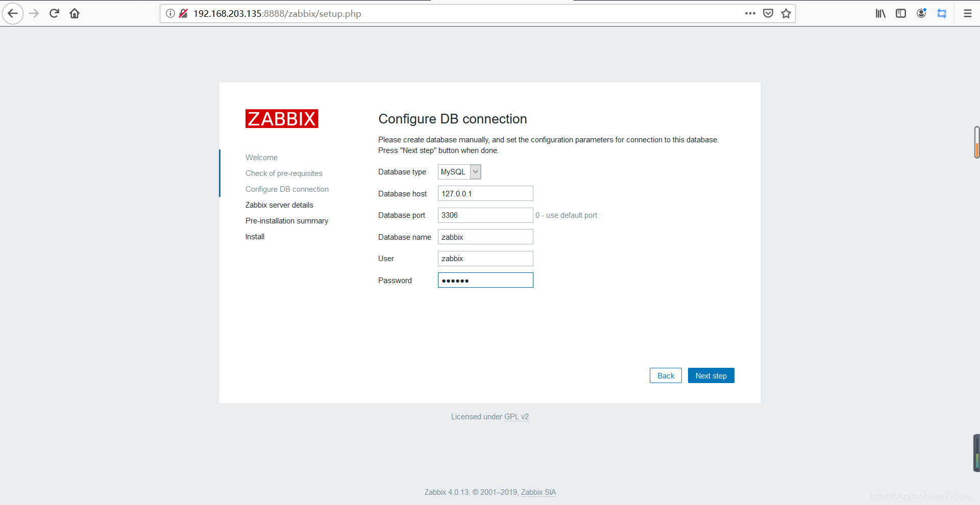This screenshot has width=980, height=505.
Task: Bookmark this page with the star
Action: 786,13
